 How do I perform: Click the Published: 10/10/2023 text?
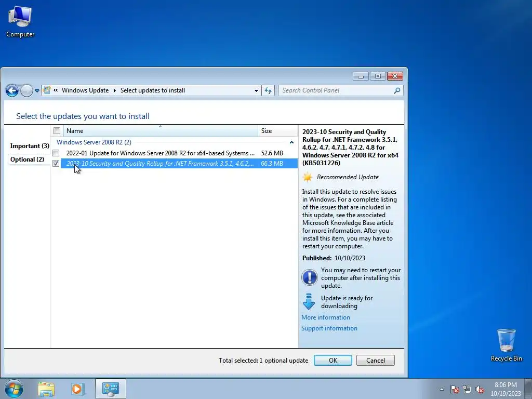click(334, 258)
